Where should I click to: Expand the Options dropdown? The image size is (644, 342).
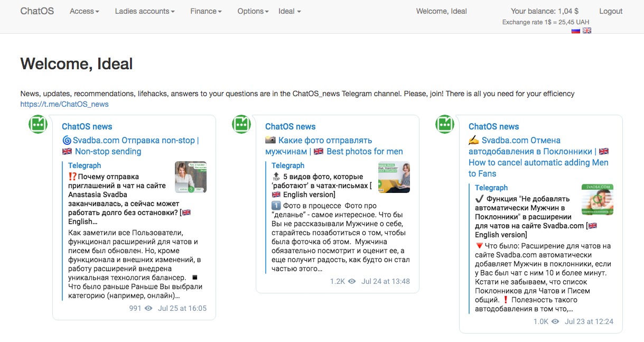(253, 11)
